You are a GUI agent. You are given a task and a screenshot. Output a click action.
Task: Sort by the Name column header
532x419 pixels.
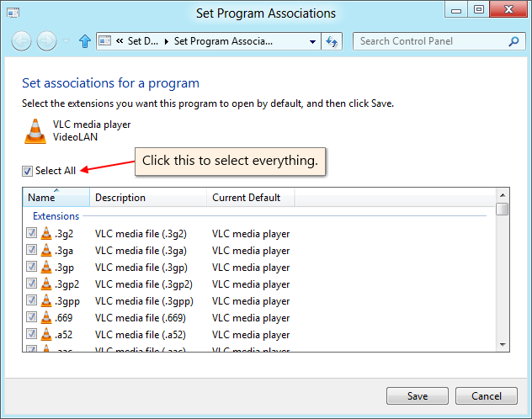(56, 198)
